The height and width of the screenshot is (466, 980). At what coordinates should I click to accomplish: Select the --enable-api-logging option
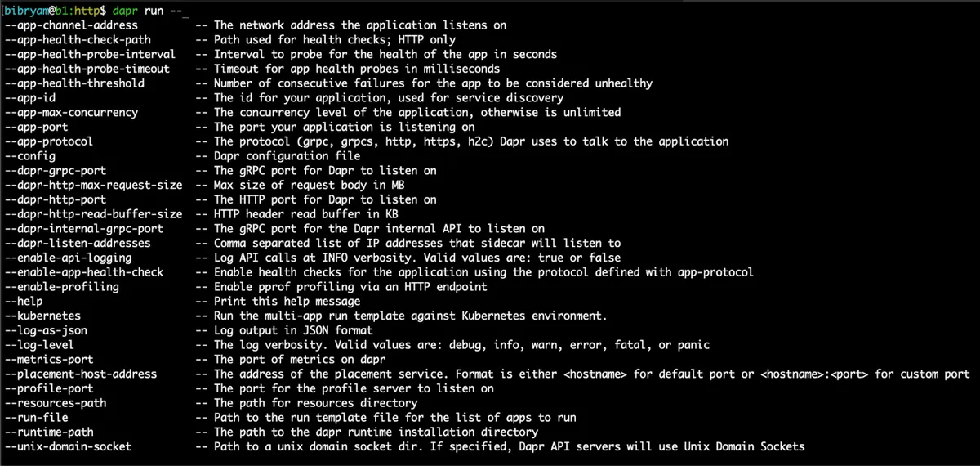coord(68,258)
